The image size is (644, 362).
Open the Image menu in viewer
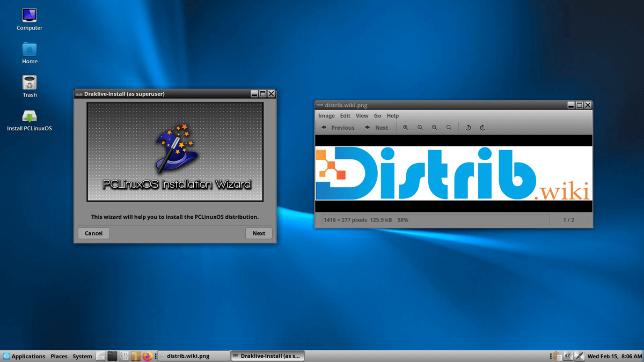[x=326, y=116]
